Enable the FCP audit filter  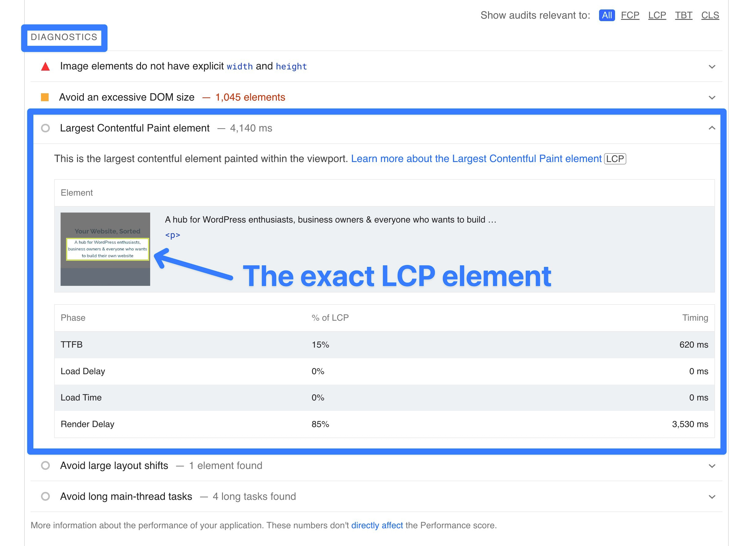point(630,15)
